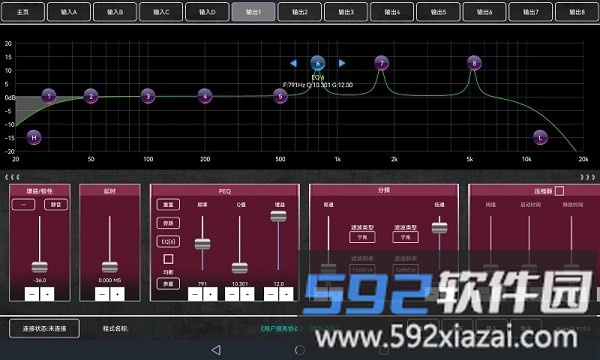
Task: Select the high-pass H filter node
Action: click(34, 138)
